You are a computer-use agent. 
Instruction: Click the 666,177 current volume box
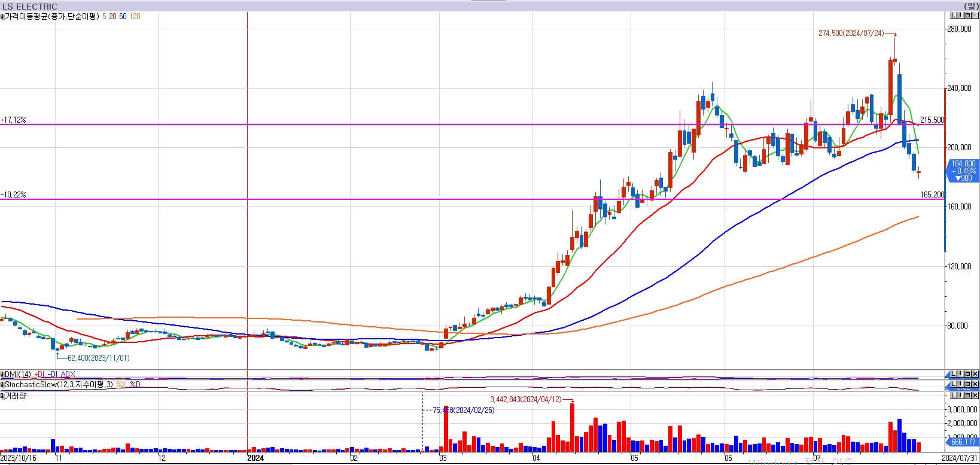963,442
